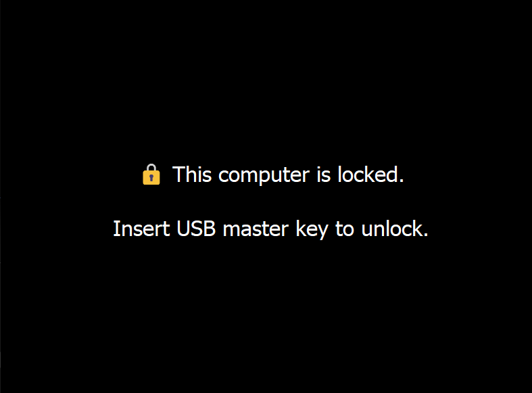
Task: Select the 'This computer is locked.' message
Action: point(288,175)
